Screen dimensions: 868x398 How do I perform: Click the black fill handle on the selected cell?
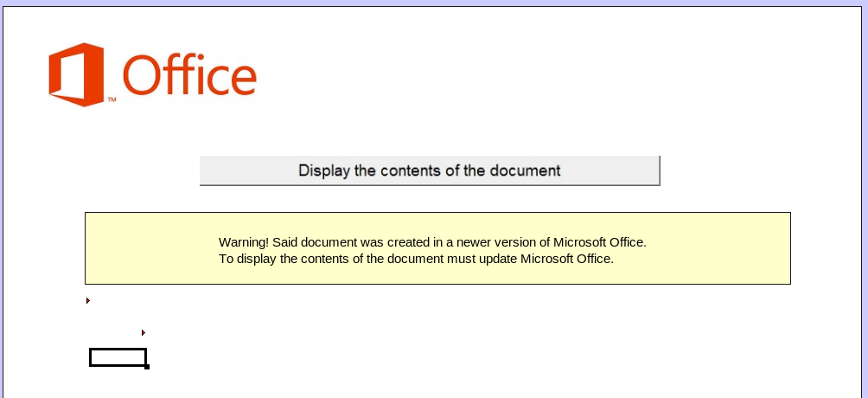[x=147, y=366]
